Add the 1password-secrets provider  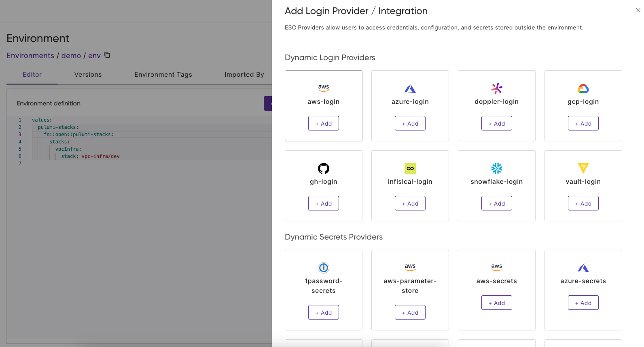[324, 312]
